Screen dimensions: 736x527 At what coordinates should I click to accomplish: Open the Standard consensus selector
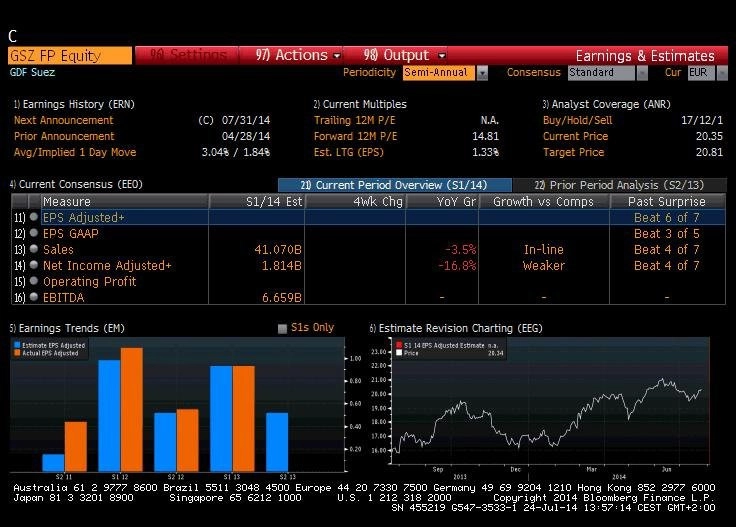[601, 73]
